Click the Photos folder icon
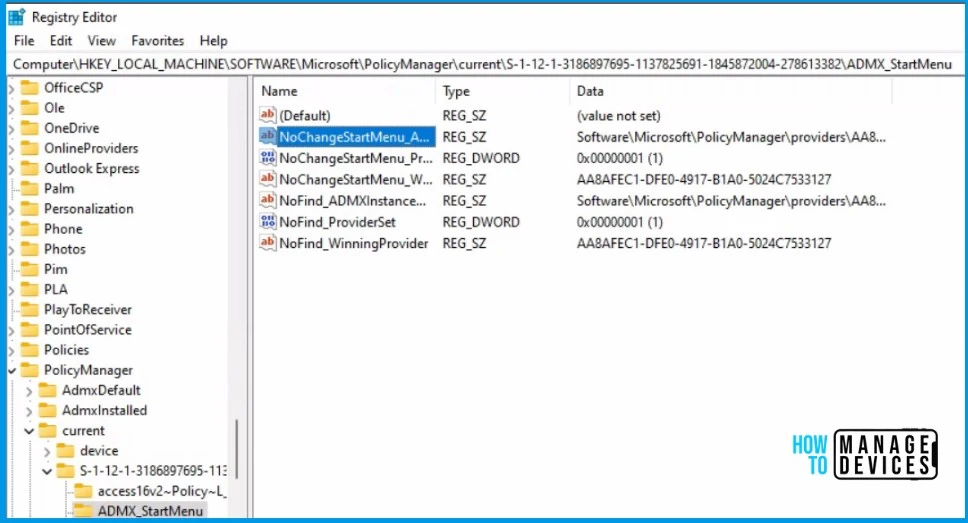The image size is (968, 523). click(29, 249)
